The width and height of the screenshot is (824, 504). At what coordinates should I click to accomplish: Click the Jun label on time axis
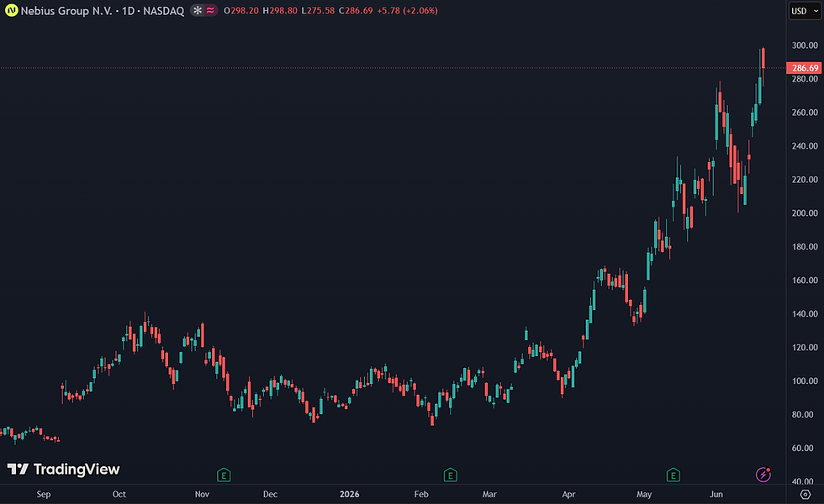tap(716, 495)
